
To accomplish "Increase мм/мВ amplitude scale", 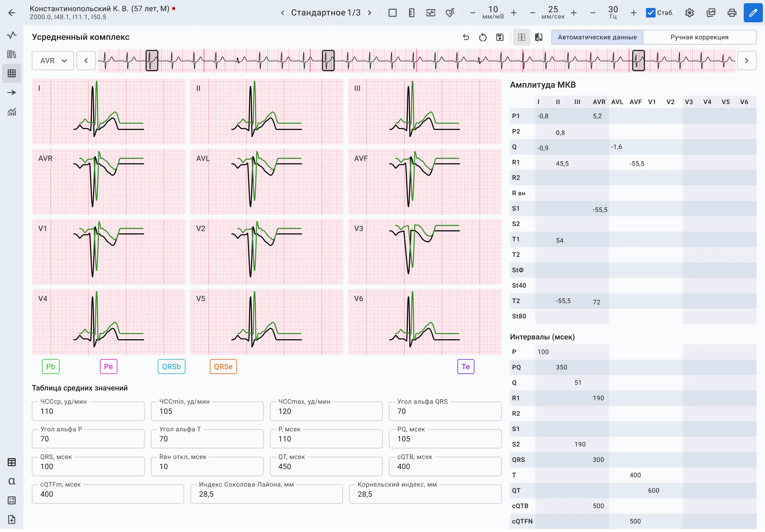I will point(514,13).
